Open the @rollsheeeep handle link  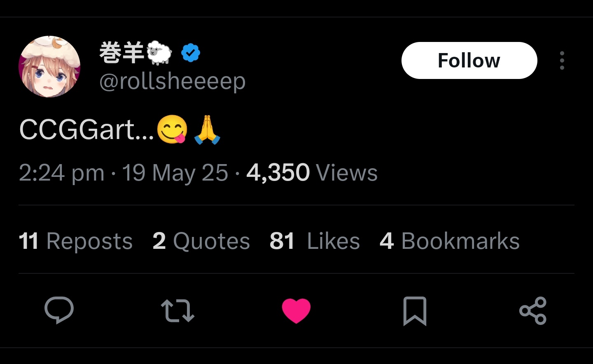coord(172,81)
